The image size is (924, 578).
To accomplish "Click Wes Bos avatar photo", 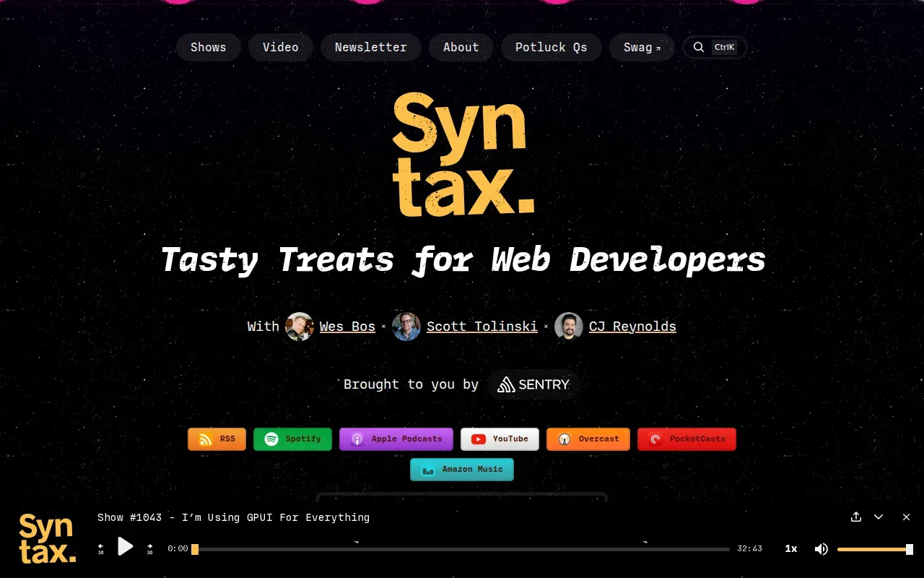I will (300, 327).
